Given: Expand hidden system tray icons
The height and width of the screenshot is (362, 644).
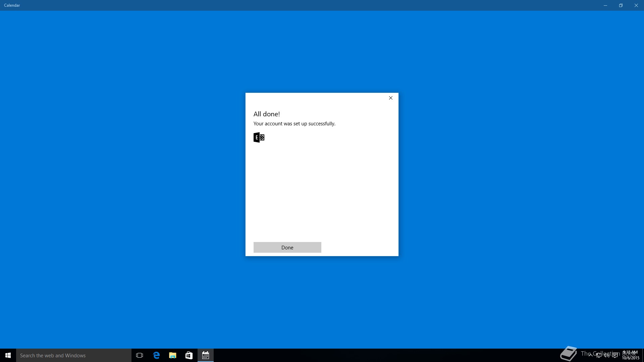Looking at the screenshot, I should point(590,355).
